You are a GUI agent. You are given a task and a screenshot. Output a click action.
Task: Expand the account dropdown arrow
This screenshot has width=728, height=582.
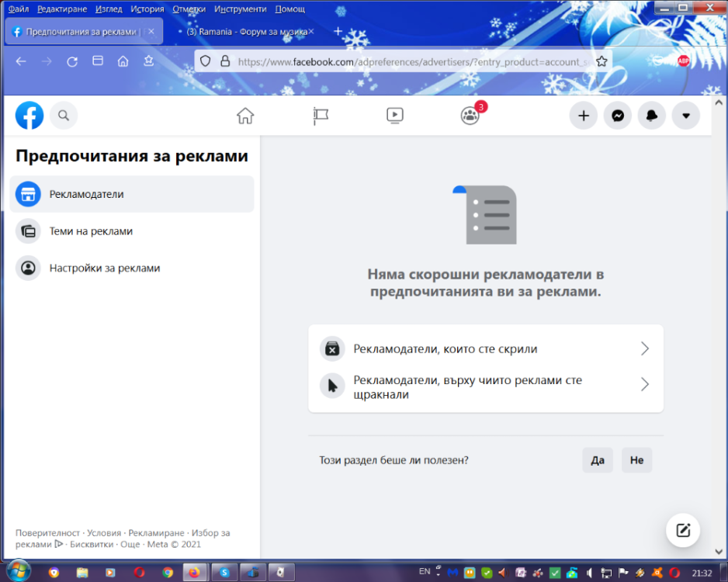point(686,116)
